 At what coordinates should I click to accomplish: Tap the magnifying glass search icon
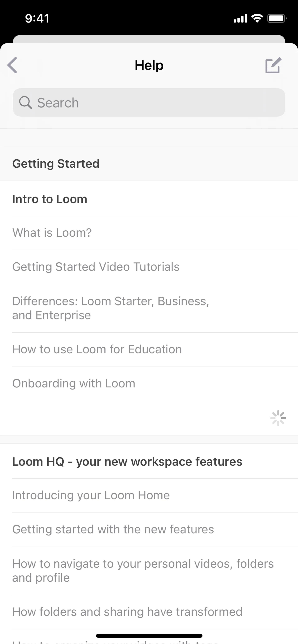[x=26, y=103]
